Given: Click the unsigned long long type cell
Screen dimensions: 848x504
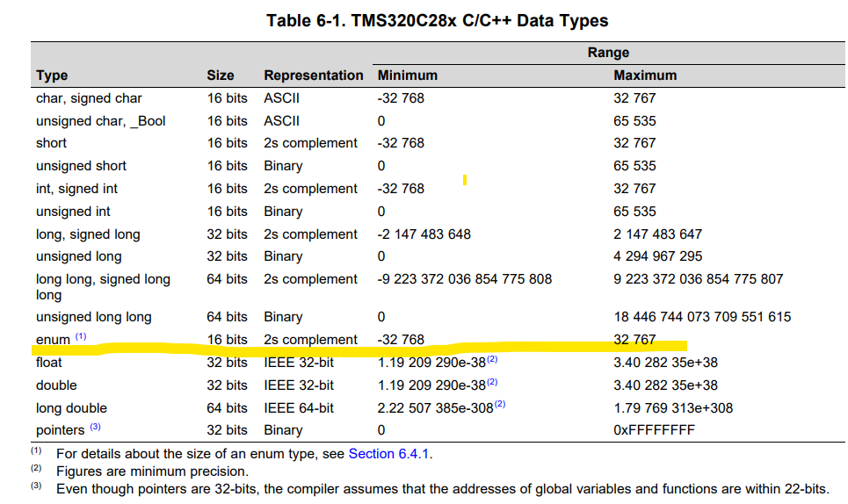Looking at the screenshot, I should 93,317.
